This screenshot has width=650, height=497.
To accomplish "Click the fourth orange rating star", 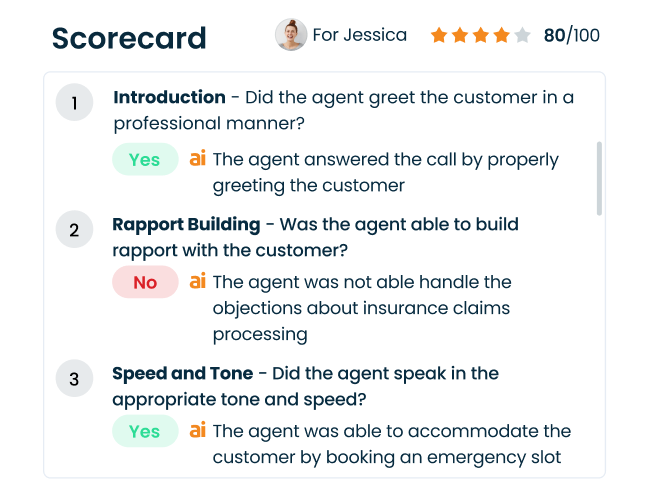I will click(x=501, y=36).
